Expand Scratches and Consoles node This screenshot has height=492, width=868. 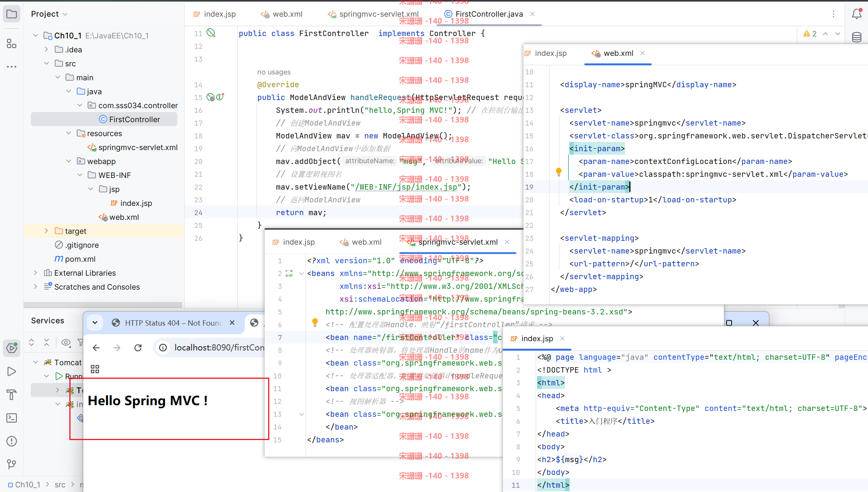pyautogui.click(x=36, y=287)
